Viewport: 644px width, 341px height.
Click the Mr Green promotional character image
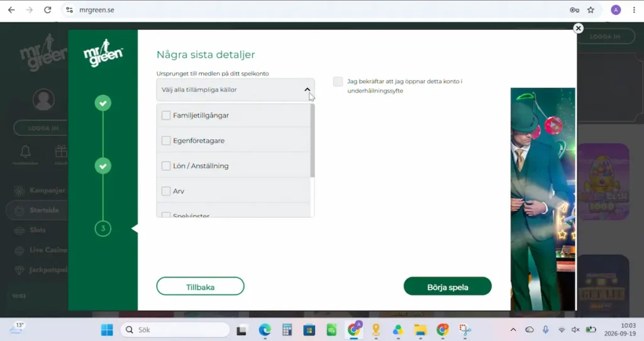click(543, 199)
